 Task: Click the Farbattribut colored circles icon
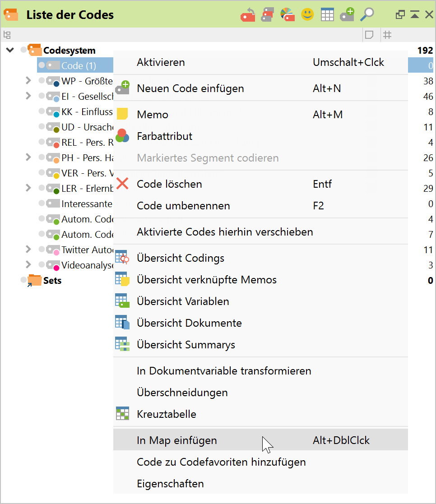[x=122, y=136]
